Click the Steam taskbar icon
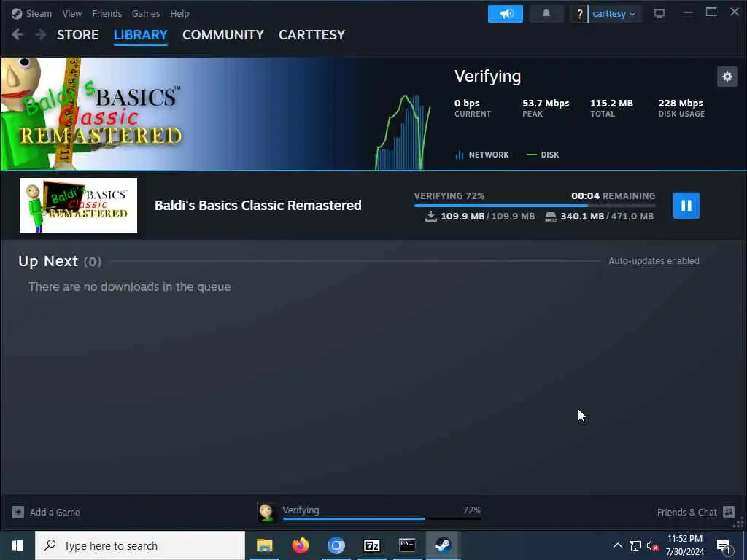This screenshot has height=560, width=747. (443, 545)
